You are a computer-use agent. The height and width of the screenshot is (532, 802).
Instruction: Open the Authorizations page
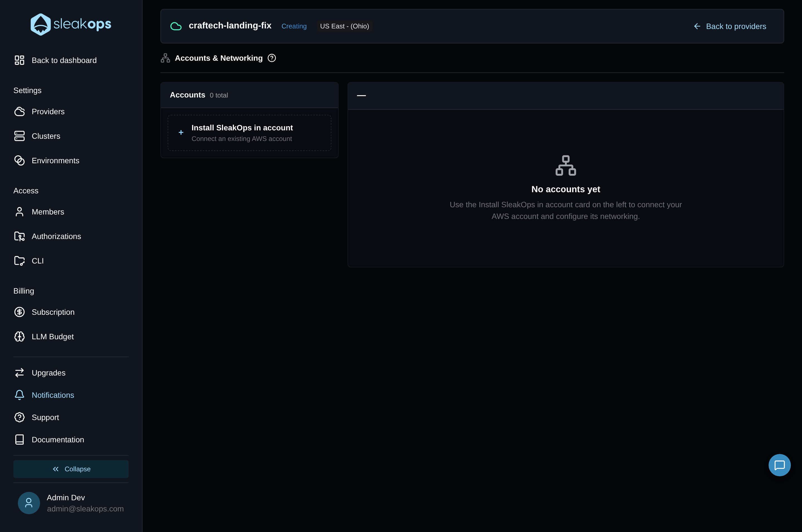tap(71, 236)
